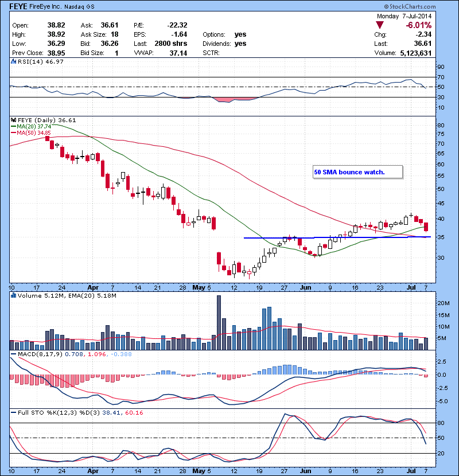Click the 'Apr' month label on date axis
Screen dimensions: 459x476
93,286
